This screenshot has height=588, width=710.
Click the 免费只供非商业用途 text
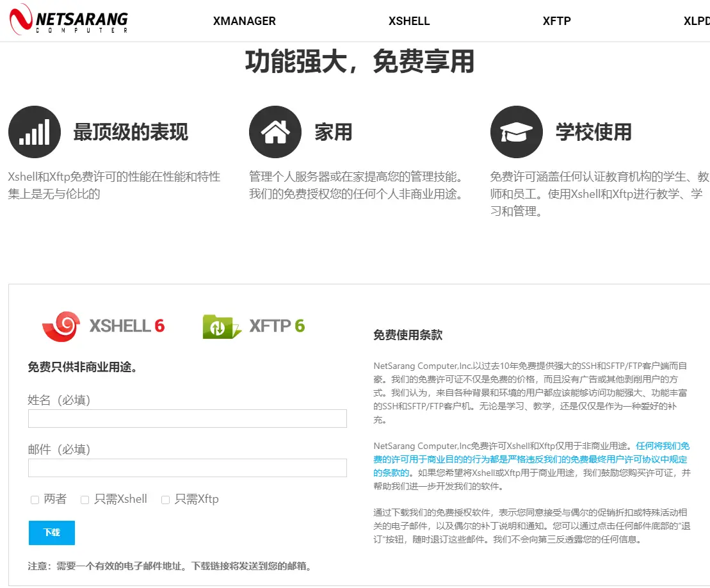point(83,367)
